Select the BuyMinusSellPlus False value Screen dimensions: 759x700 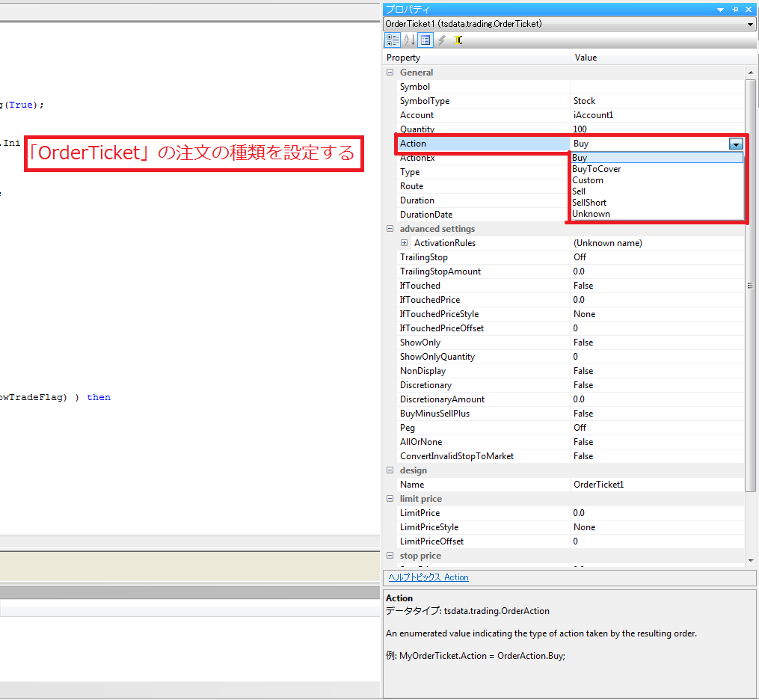click(x=657, y=414)
